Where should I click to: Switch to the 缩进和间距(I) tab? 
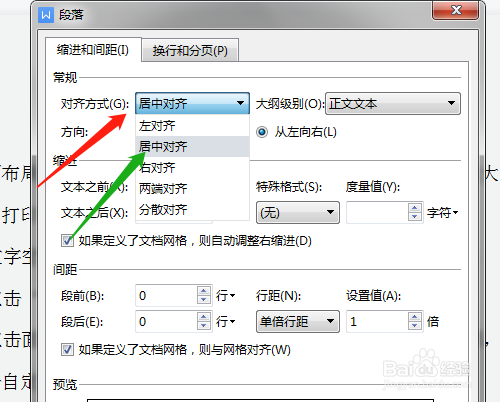(93, 50)
